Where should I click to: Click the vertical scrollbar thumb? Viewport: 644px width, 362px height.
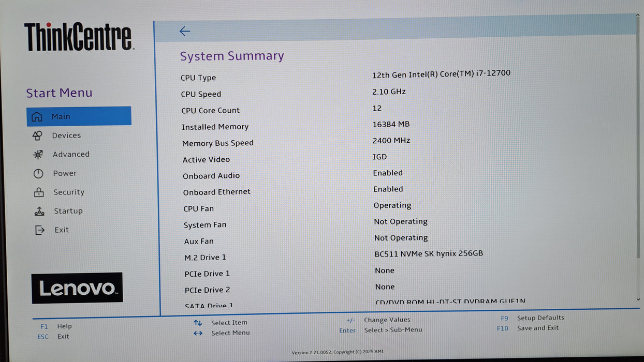pos(638,135)
